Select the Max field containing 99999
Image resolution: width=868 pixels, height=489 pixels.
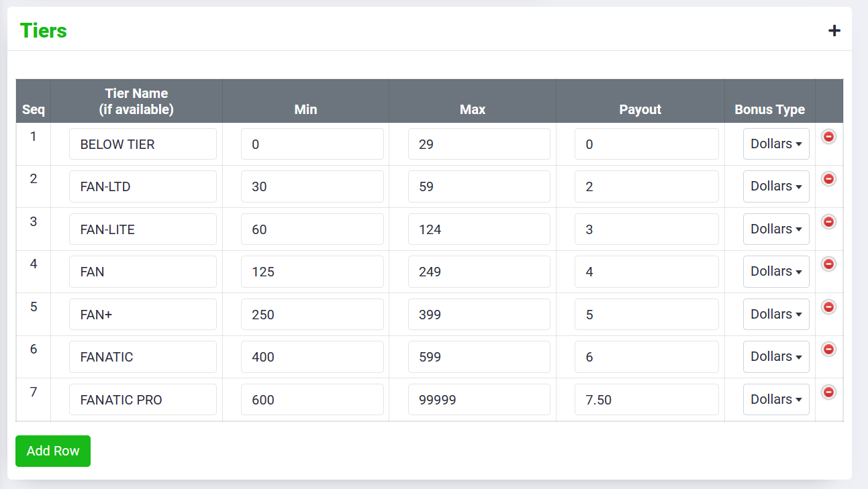[x=479, y=400]
